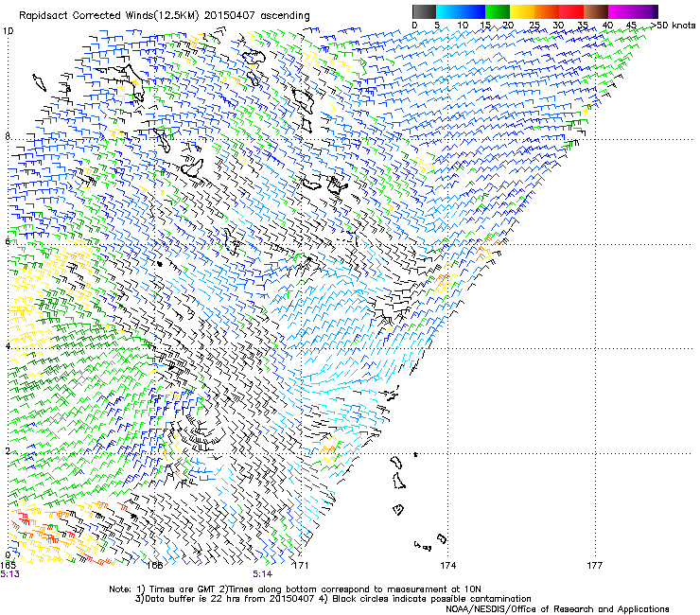Click the cyan-to-blue 5-15 knots color band

point(461,11)
